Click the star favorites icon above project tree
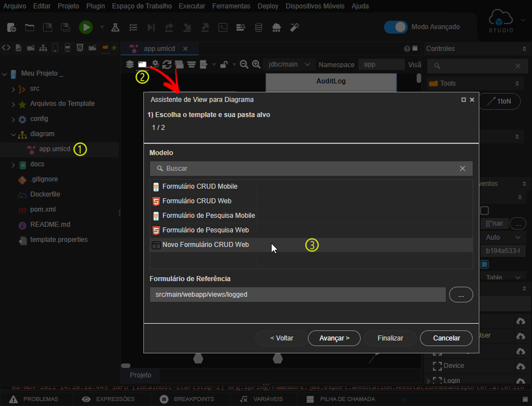 tap(114, 48)
